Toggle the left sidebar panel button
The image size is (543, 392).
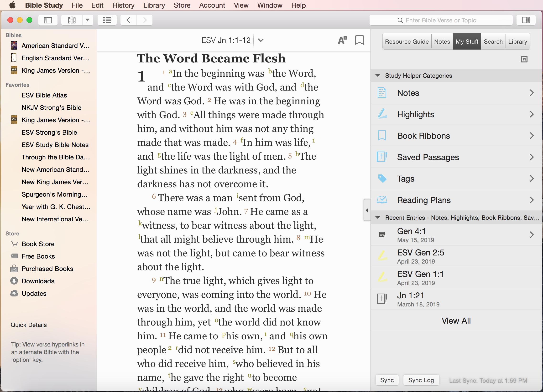(48, 20)
